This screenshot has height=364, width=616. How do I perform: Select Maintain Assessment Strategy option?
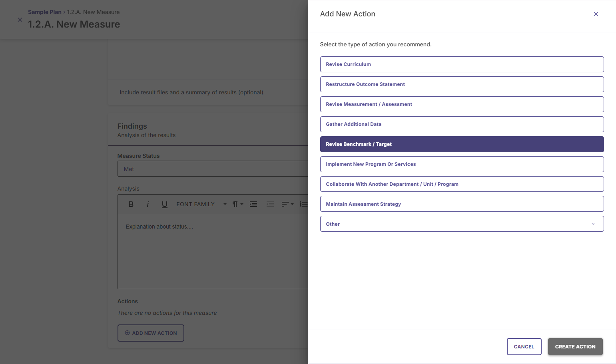[x=462, y=204]
